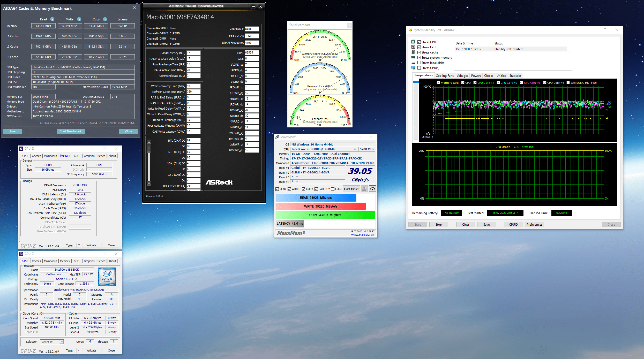This screenshot has height=359, width=644.
Task: Open SPD tab in CPU-Z Memory window
Action: (77, 156)
